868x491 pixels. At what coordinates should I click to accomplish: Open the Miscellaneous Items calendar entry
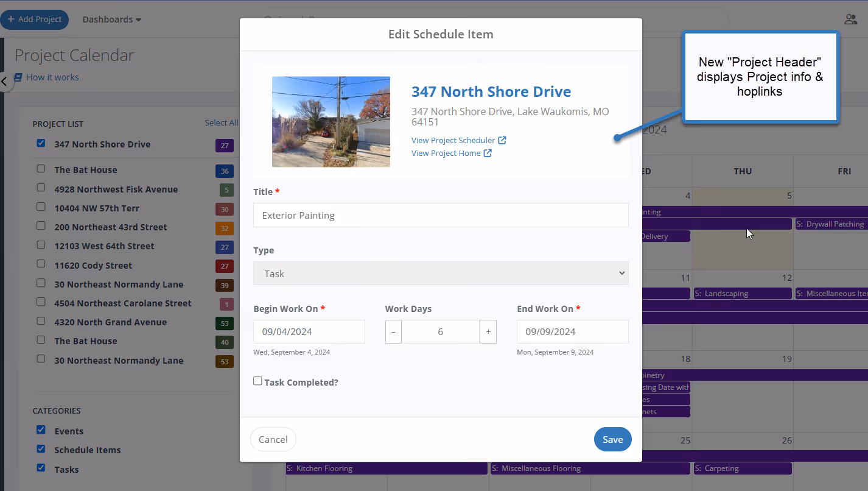pyautogui.click(x=831, y=294)
